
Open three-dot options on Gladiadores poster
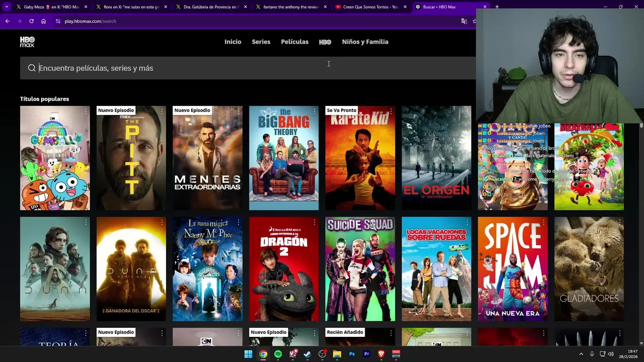coord(620,222)
